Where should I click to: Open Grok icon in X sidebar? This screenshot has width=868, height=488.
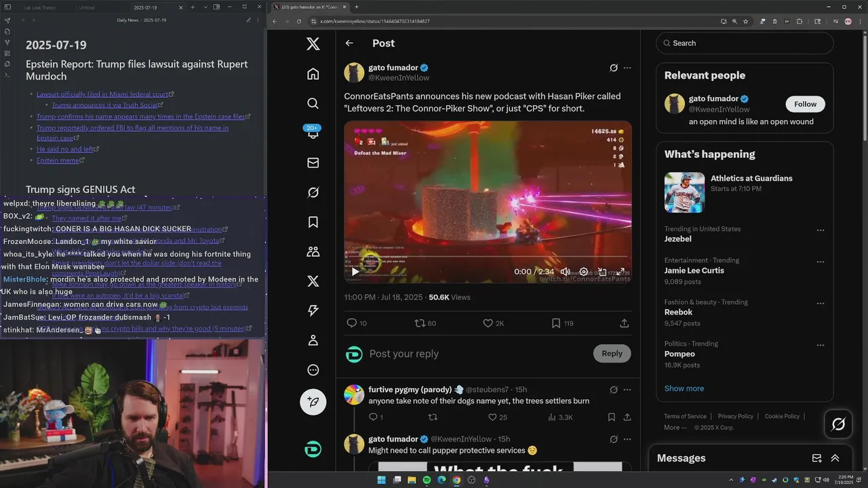click(313, 192)
